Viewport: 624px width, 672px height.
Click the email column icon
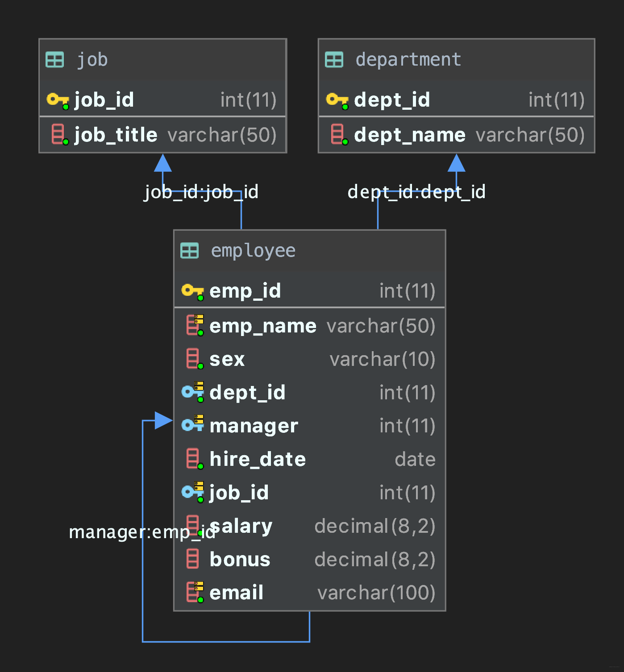(x=194, y=592)
